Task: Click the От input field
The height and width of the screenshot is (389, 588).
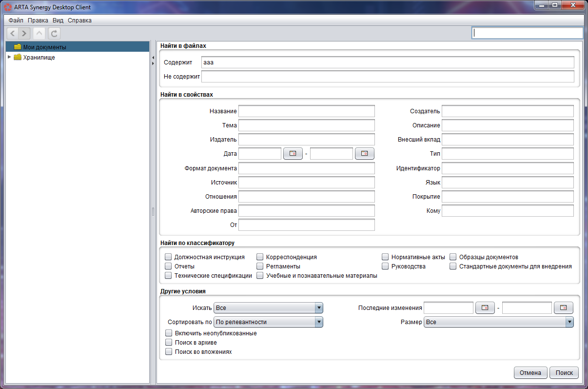Action: pos(307,225)
